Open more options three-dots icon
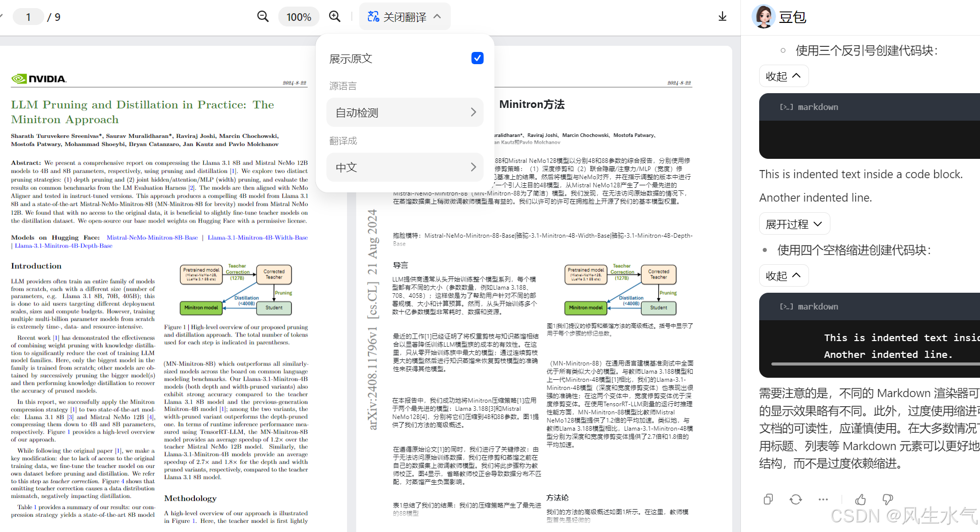 (823, 499)
